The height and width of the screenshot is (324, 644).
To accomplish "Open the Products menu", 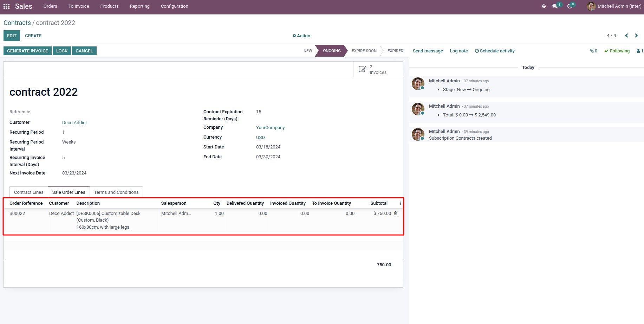I will pos(109,6).
